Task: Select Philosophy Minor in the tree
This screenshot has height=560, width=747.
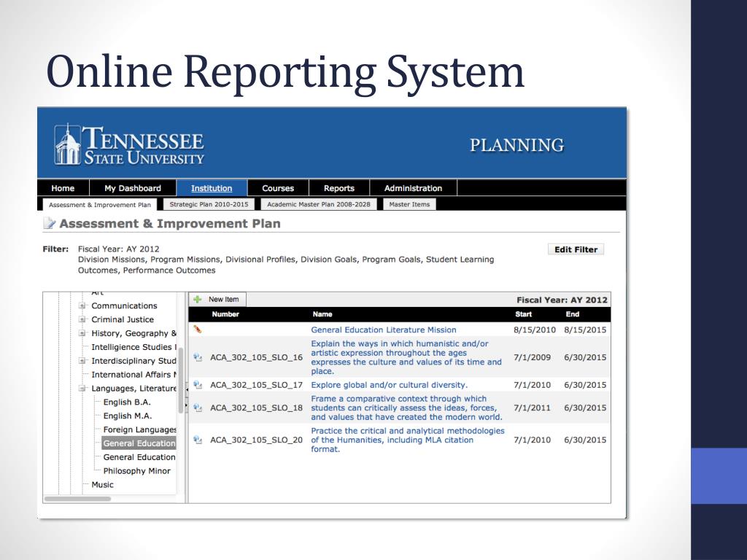Action: coord(136,471)
